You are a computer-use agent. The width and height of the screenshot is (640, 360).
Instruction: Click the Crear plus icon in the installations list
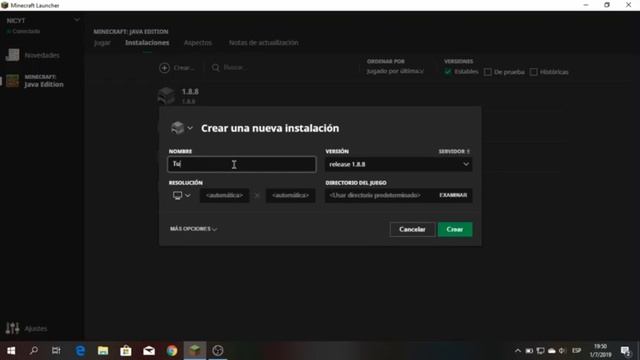coord(164,68)
